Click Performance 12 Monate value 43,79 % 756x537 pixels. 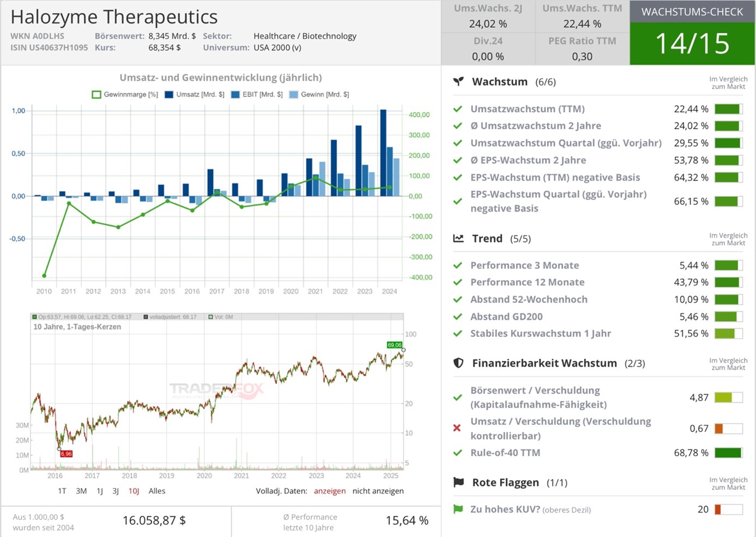click(691, 282)
